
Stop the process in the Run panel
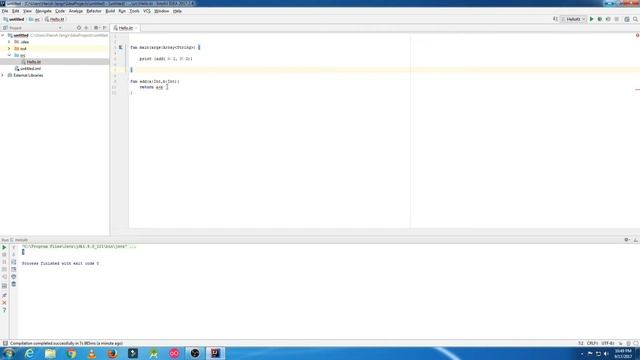(4, 255)
